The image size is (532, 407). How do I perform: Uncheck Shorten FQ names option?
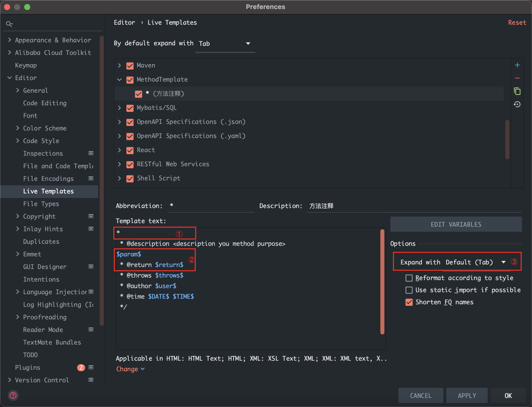tap(409, 302)
